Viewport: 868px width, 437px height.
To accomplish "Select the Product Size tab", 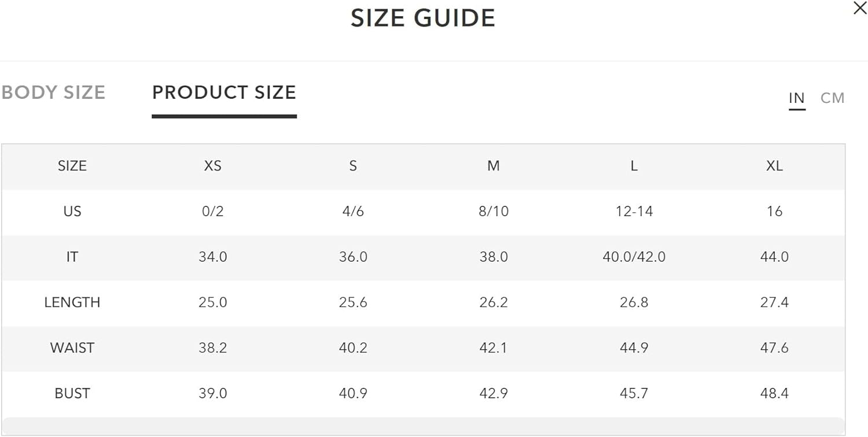I will click(x=224, y=92).
